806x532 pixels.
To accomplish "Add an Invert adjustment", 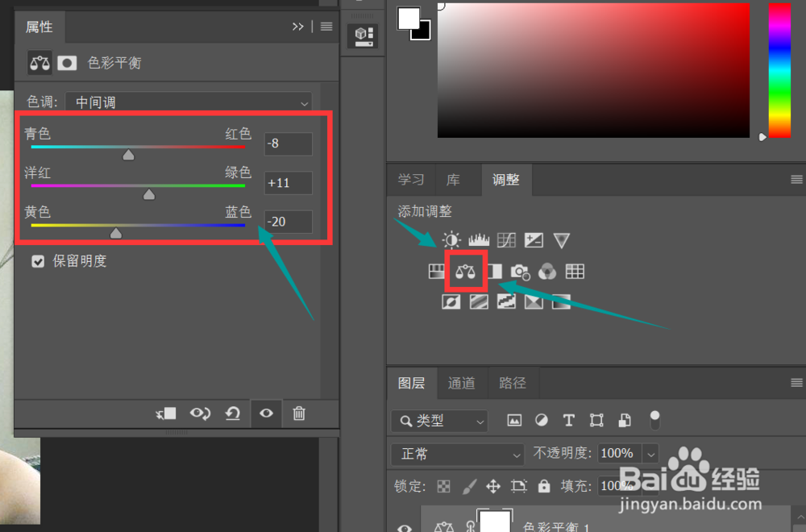I will coord(451,301).
